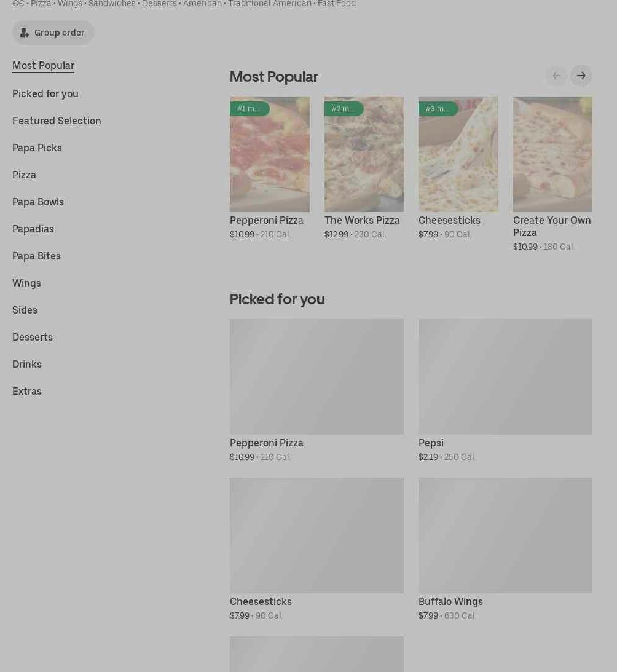Open the Desserts category
The height and width of the screenshot is (672, 617).
pos(32,337)
